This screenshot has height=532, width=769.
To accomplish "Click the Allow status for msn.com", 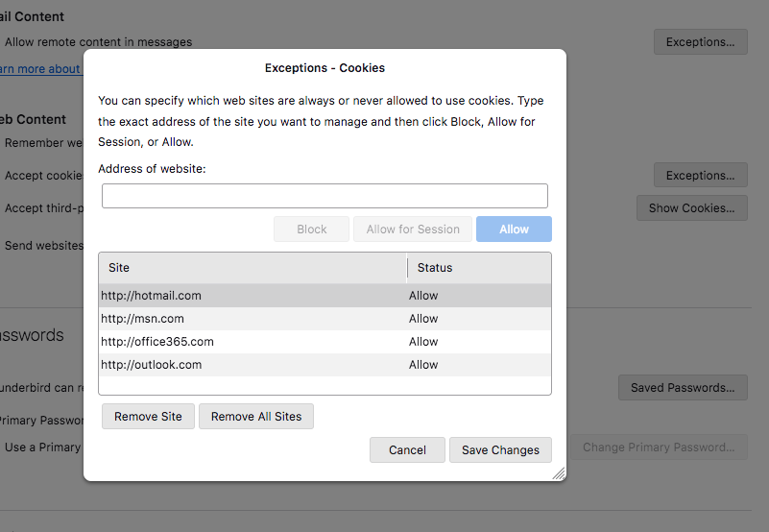I will 423,319.
